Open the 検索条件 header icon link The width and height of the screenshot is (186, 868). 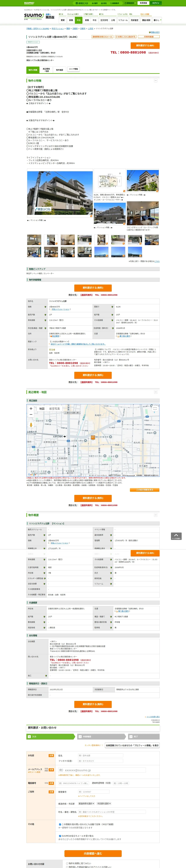(115, 3)
